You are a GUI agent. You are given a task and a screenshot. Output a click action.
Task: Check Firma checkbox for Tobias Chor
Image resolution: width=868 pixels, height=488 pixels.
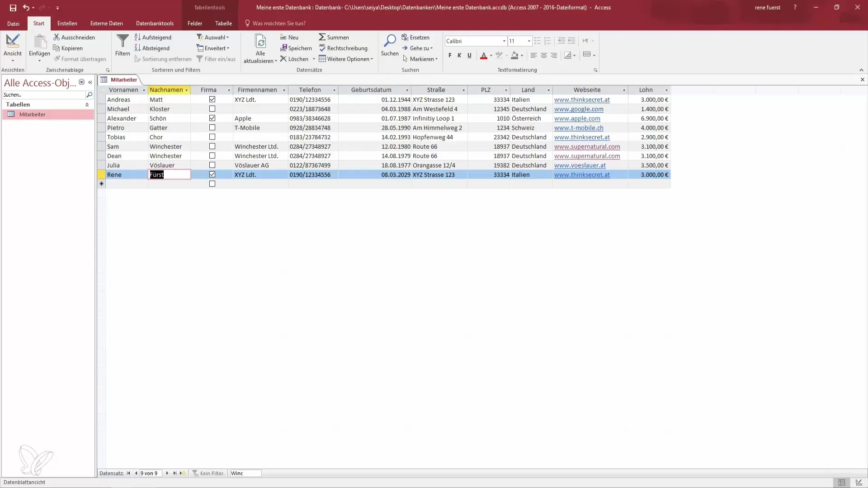coord(212,137)
